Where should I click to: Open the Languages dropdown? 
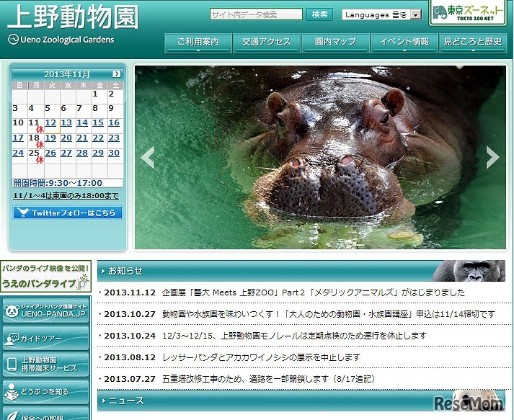[x=381, y=14]
